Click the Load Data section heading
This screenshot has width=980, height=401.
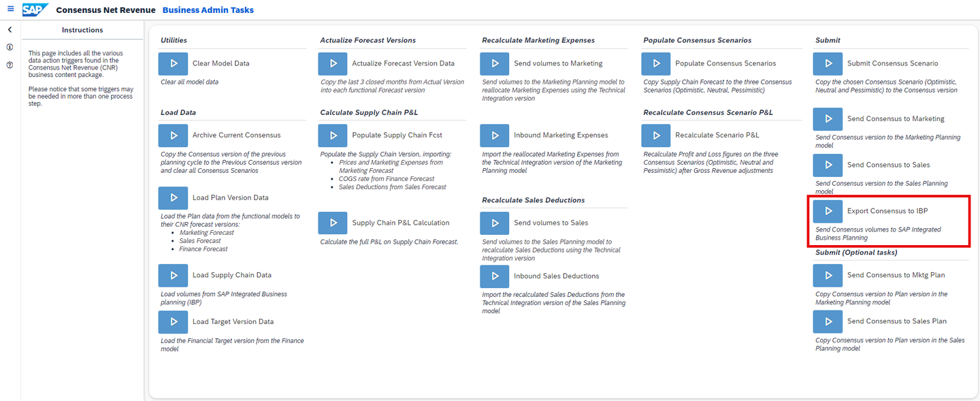point(178,112)
